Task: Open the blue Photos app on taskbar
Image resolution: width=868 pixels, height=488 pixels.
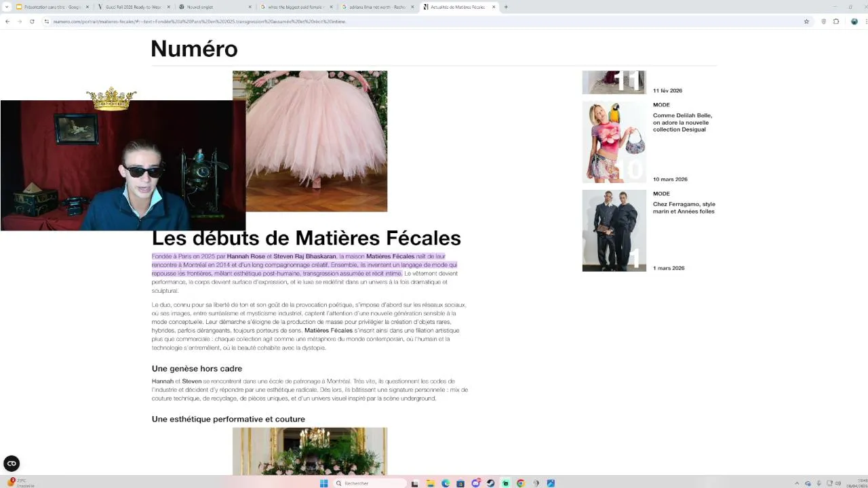Action: pyautogui.click(x=551, y=483)
